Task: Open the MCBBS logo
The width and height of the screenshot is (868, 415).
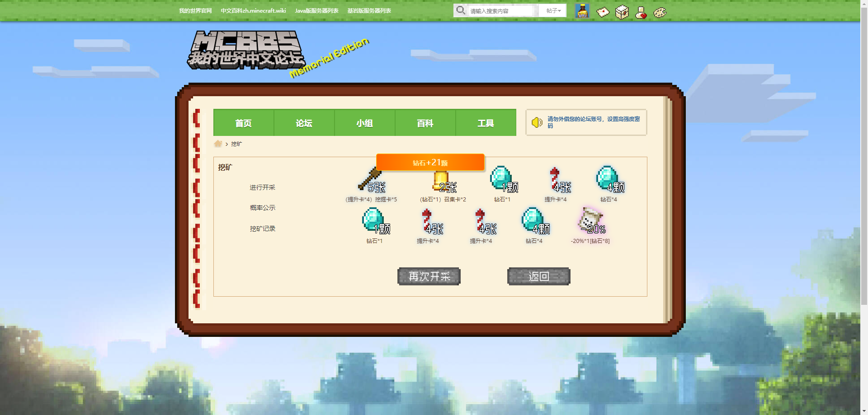Action: (246, 50)
